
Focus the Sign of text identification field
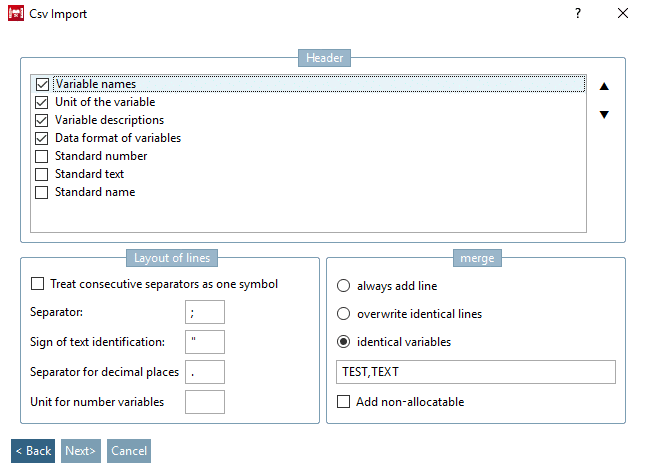tap(205, 342)
